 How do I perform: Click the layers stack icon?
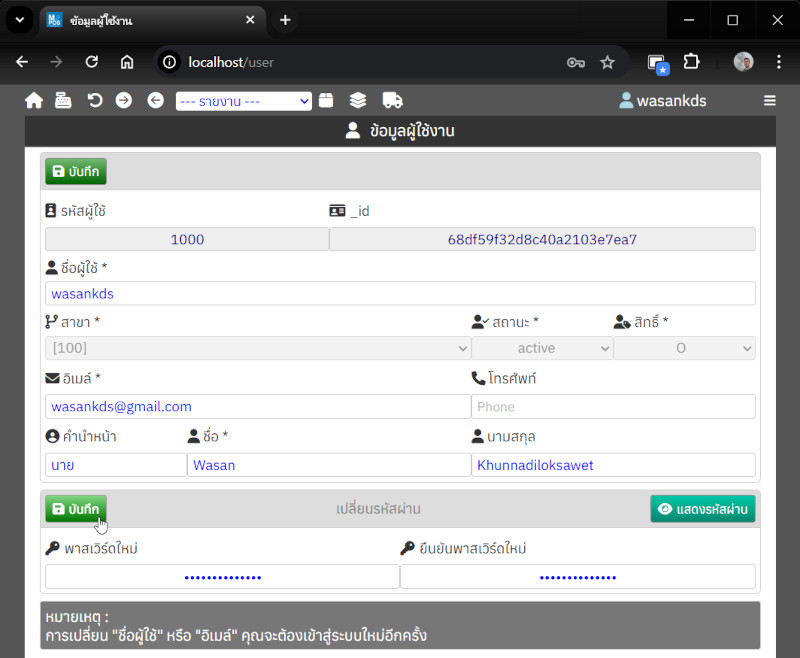pos(358,100)
